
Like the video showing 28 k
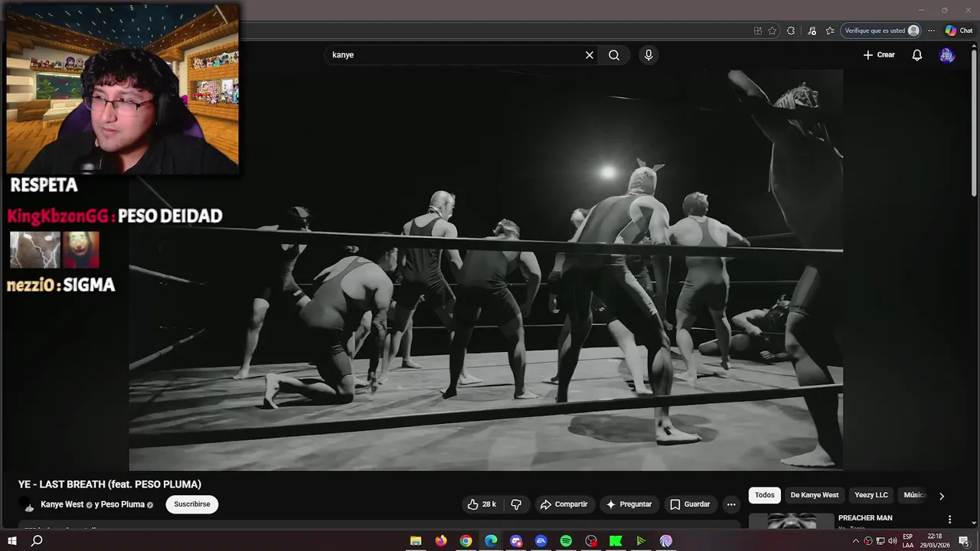coord(482,504)
